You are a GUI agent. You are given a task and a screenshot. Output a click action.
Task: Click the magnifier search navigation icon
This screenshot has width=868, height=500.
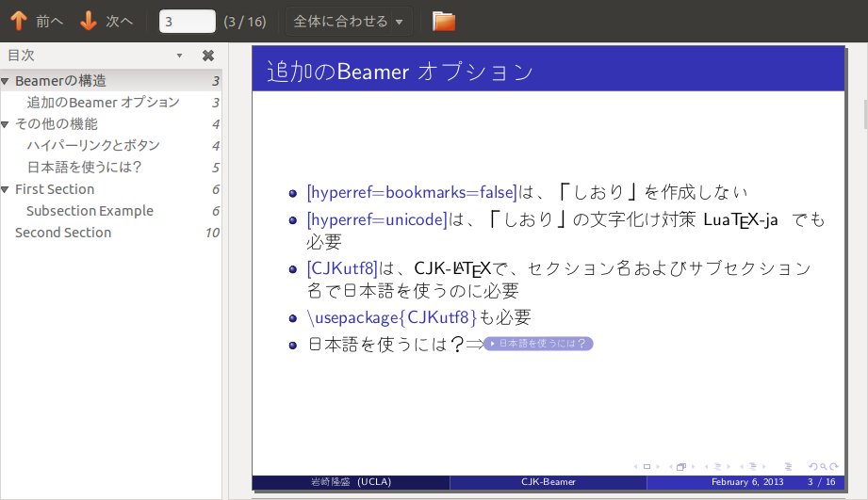[x=824, y=466]
